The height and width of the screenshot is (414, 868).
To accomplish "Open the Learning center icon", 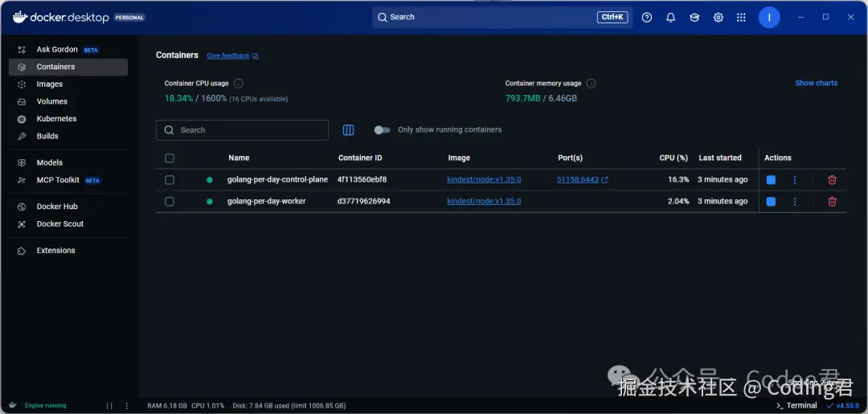I will tap(694, 17).
